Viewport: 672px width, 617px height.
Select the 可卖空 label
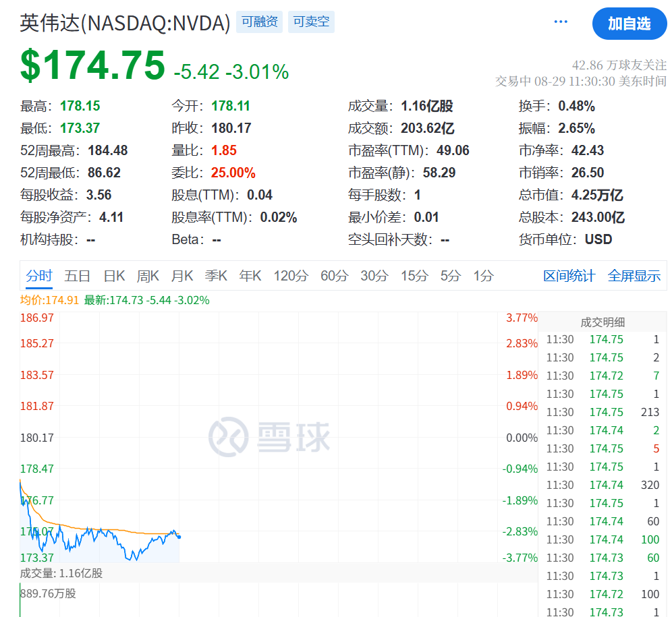[x=311, y=22]
